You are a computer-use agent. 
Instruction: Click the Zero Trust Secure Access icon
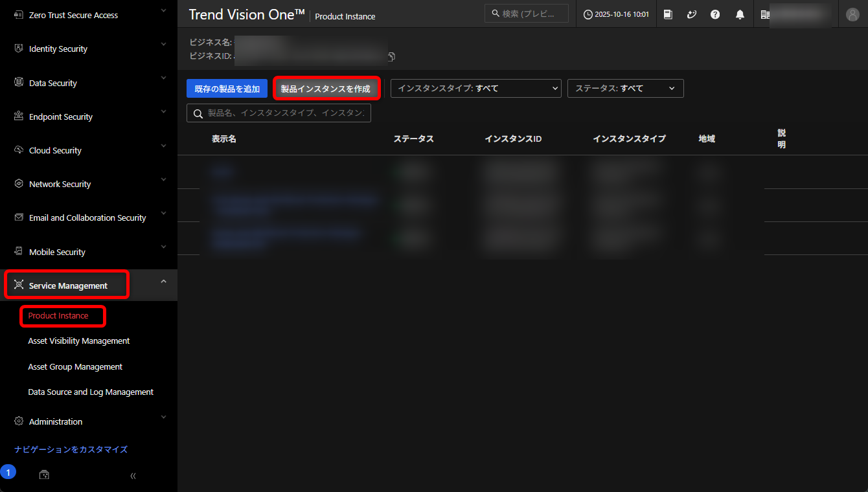(x=18, y=15)
